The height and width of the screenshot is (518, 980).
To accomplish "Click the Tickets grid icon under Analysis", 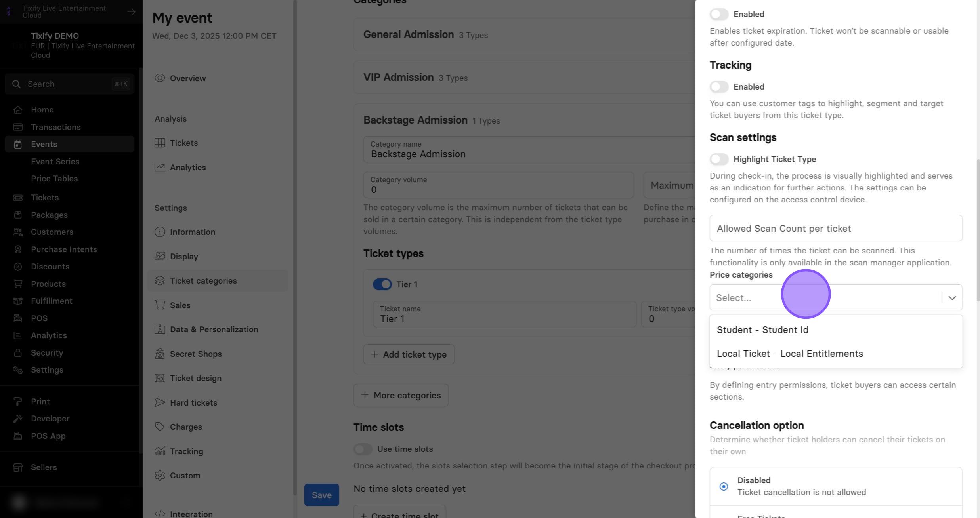I will click(x=160, y=143).
